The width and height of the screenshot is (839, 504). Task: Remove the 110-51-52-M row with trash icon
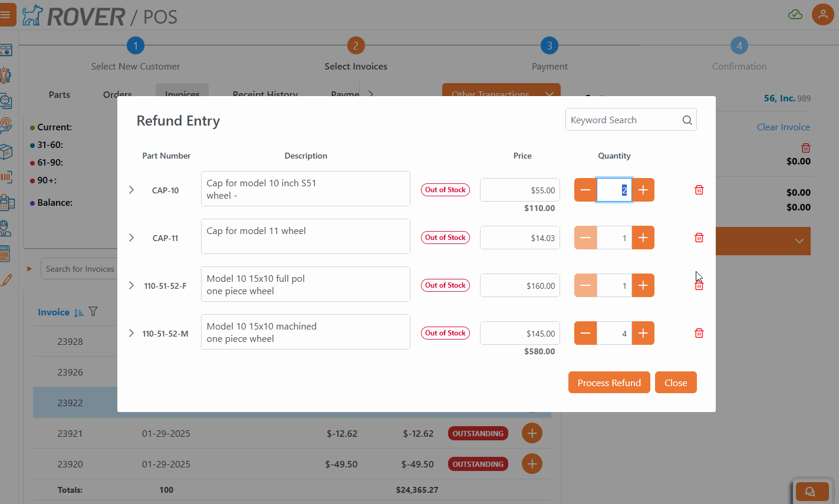pyautogui.click(x=699, y=333)
